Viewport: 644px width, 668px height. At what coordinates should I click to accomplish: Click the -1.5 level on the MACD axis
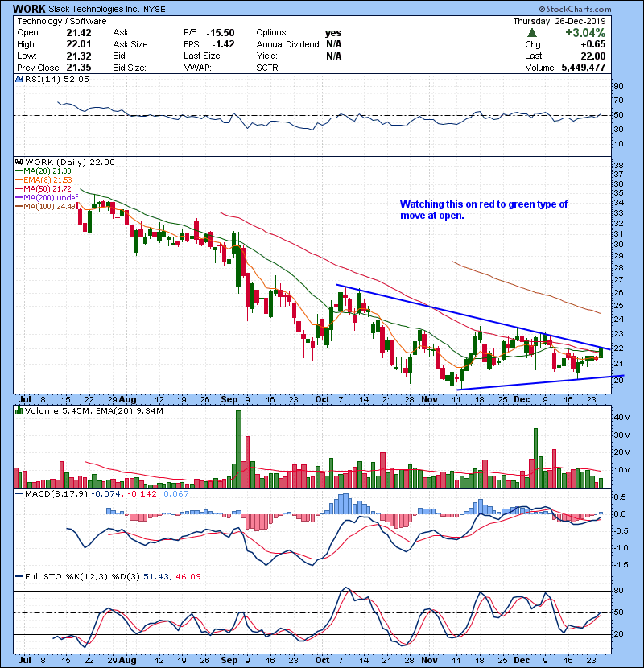620,565
